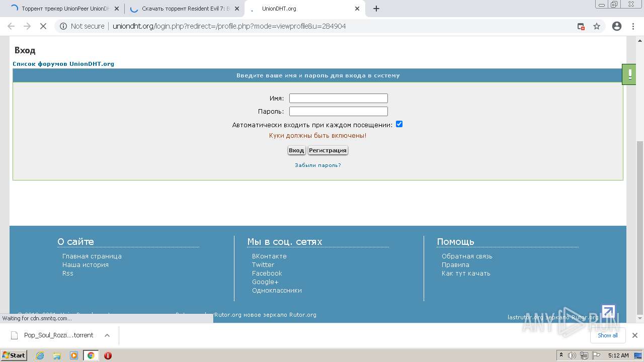Click the arrow icon in footer corner
This screenshot has height=362, width=644.
(608, 311)
